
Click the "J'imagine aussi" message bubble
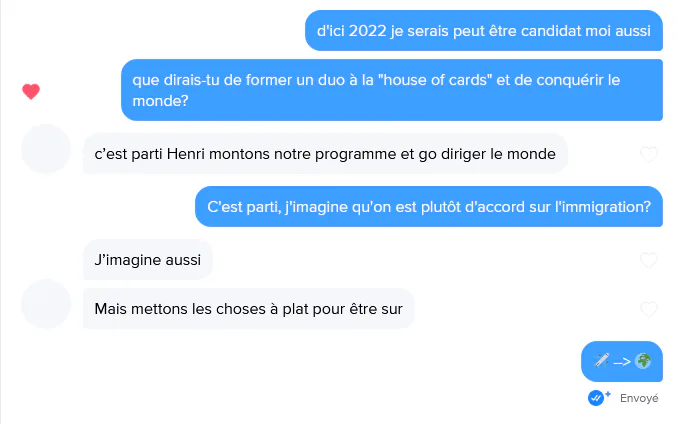click(147, 260)
